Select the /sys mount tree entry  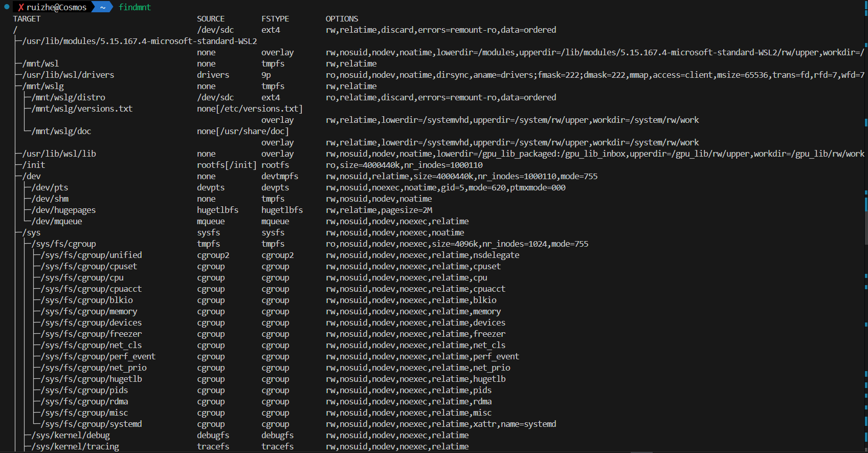(31, 232)
